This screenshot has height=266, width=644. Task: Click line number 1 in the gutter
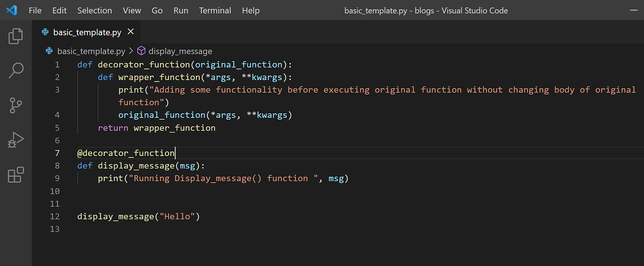click(57, 64)
